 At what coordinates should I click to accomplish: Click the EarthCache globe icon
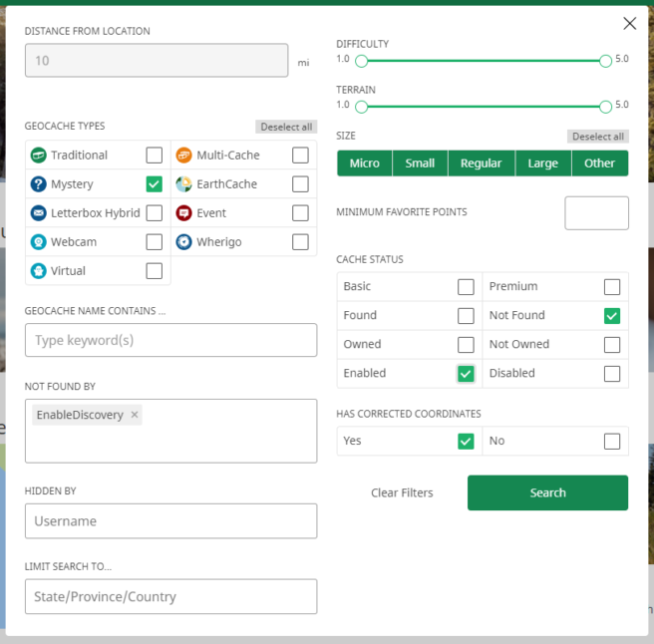coord(183,184)
